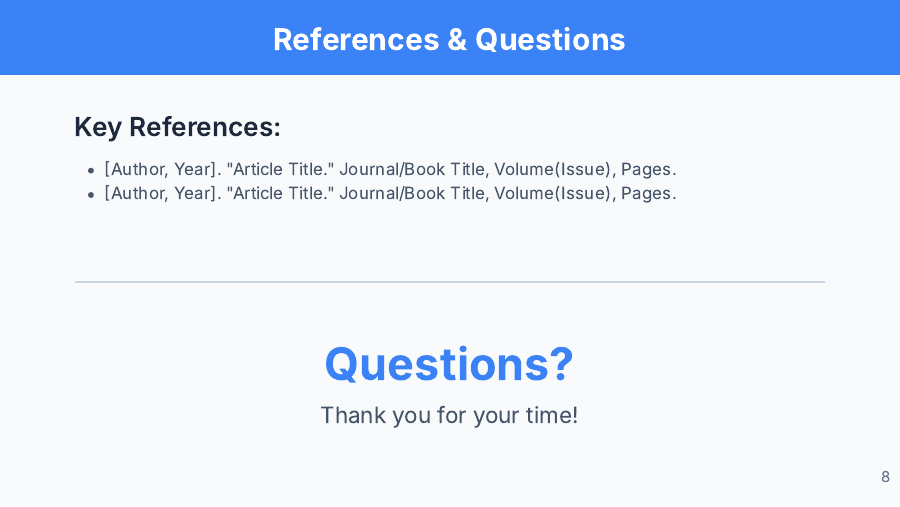Click the horizontal divider line

449,282
